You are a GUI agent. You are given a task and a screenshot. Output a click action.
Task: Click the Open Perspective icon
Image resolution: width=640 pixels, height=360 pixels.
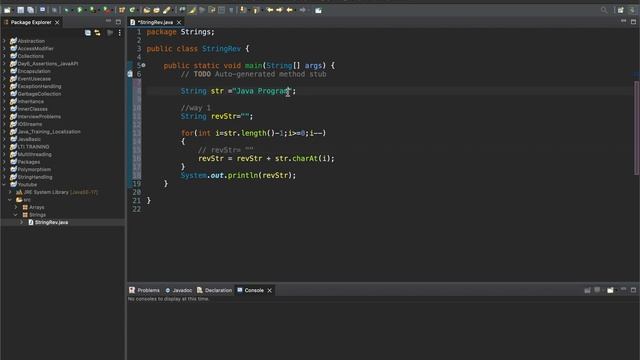620,10
